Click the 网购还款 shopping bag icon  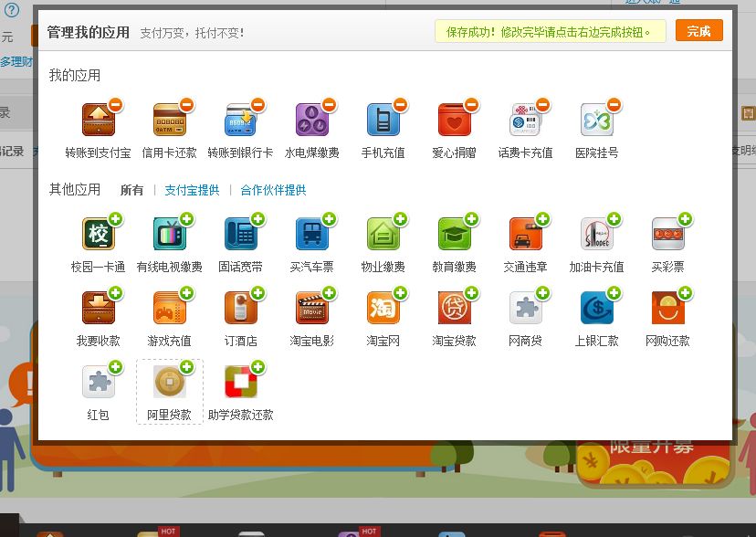coord(667,308)
